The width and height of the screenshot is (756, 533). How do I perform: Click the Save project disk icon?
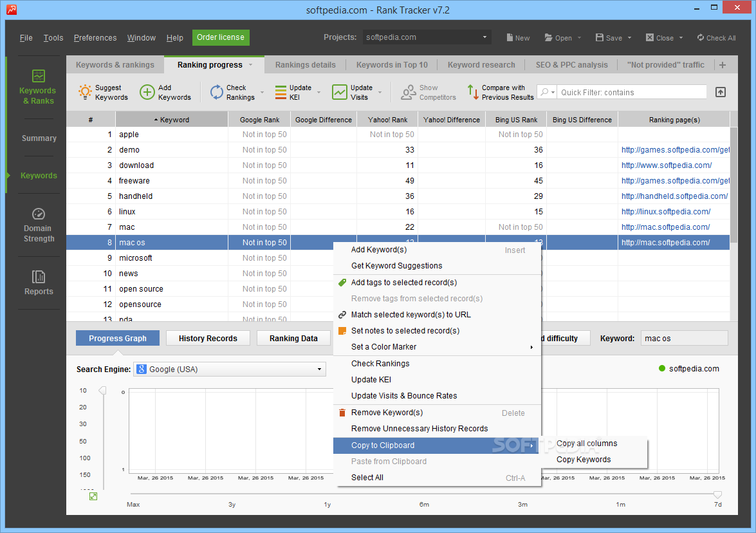pos(599,37)
